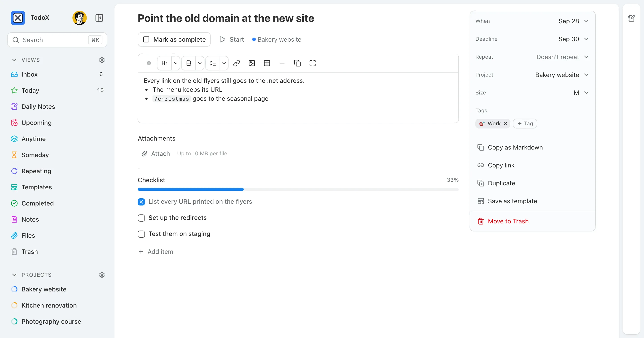The width and height of the screenshot is (644, 338).
Task: Open Views settings gear
Action: click(x=102, y=60)
